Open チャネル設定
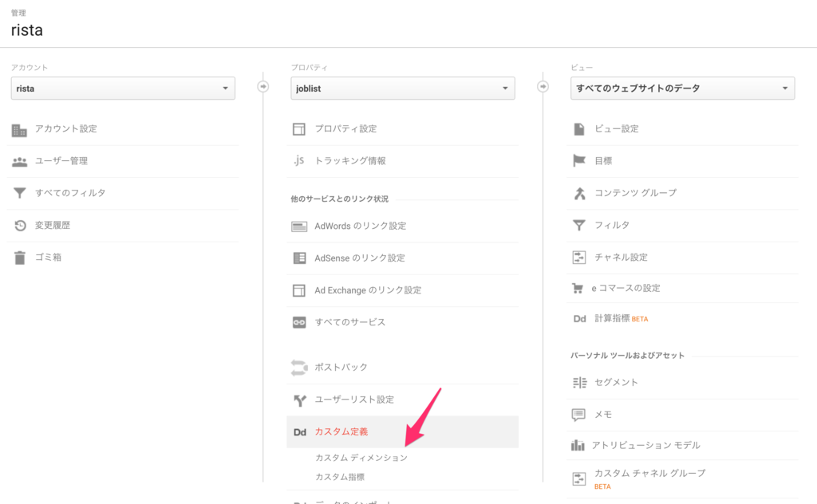817x504 pixels. pyautogui.click(x=621, y=258)
